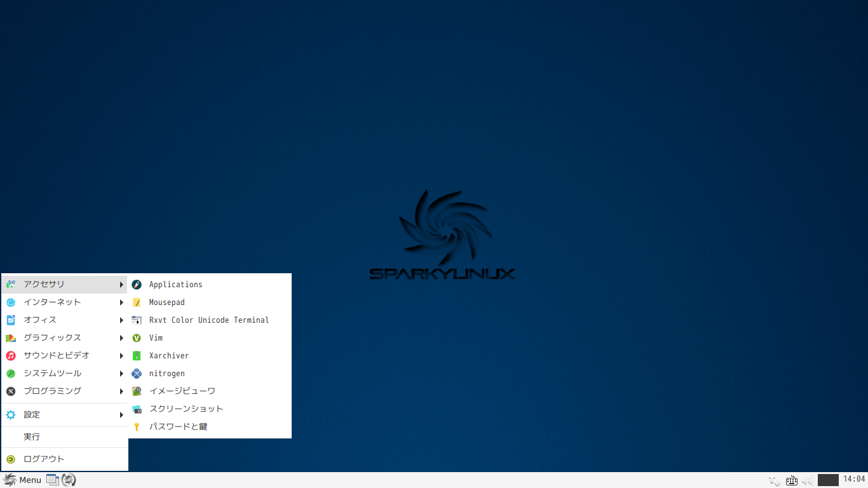Click the 14:04 clock on the taskbar

pyautogui.click(x=854, y=479)
